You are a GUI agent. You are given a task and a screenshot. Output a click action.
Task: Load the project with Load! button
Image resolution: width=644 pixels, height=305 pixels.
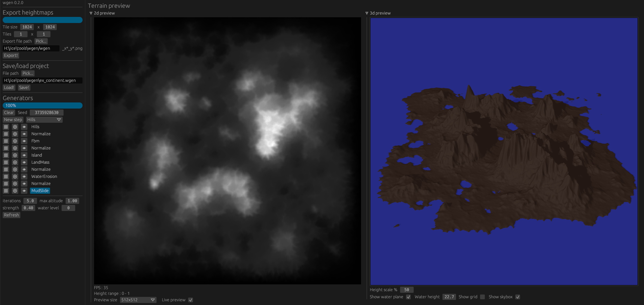pyautogui.click(x=9, y=88)
